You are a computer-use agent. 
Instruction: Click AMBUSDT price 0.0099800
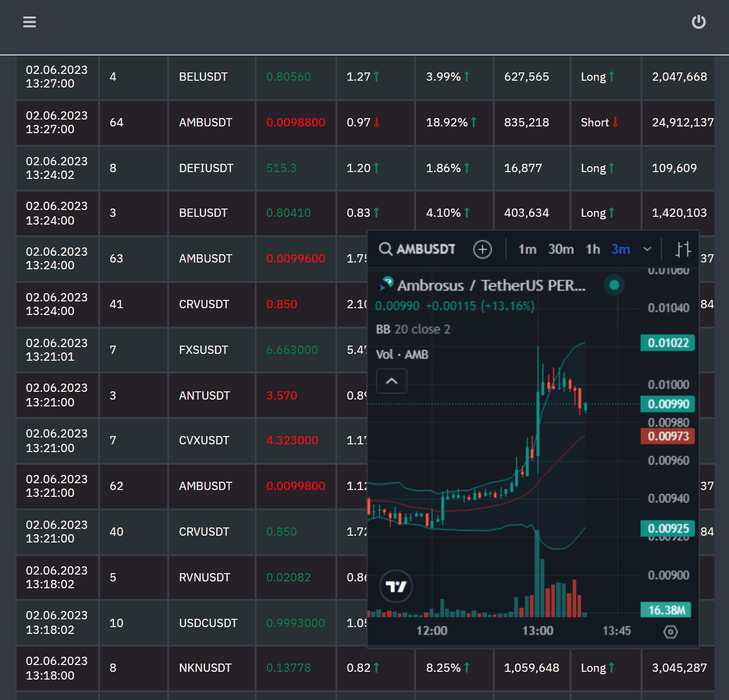coord(295,486)
